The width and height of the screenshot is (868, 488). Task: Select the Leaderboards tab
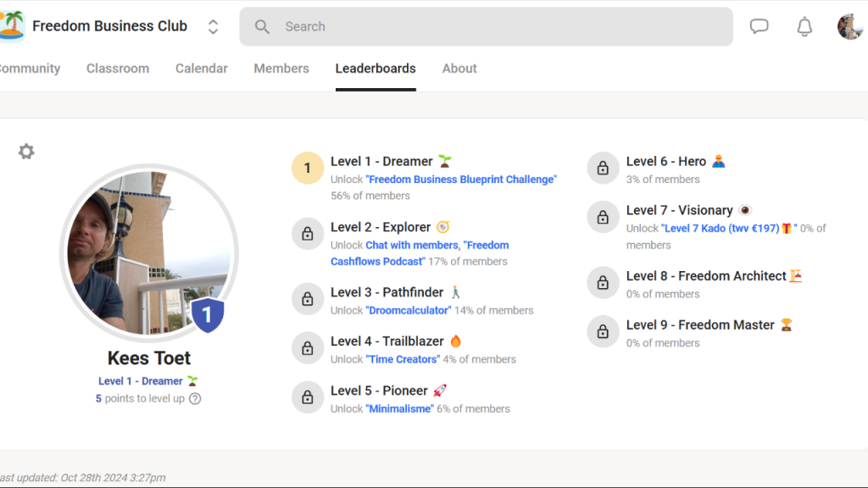click(x=376, y=69)
